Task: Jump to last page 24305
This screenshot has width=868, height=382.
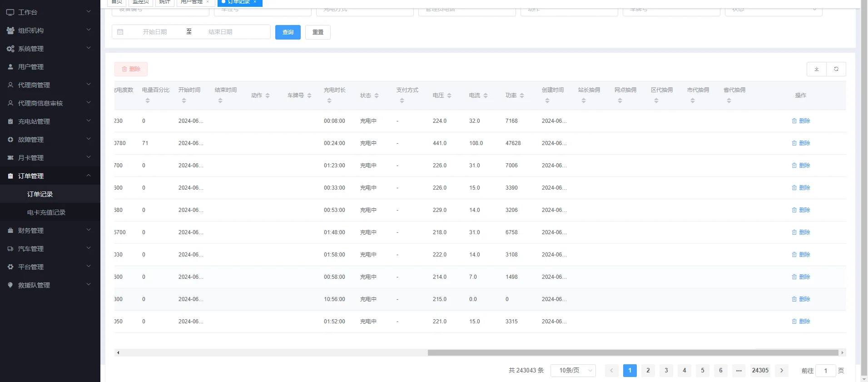Action: [760, 371]
